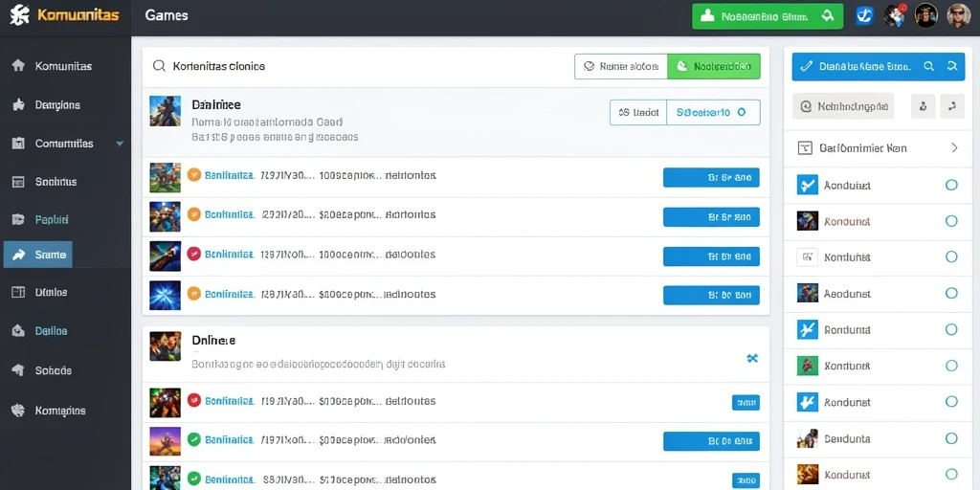Click the orange status dot on first game row
The image size is (980, 490).
coord(193,176)
